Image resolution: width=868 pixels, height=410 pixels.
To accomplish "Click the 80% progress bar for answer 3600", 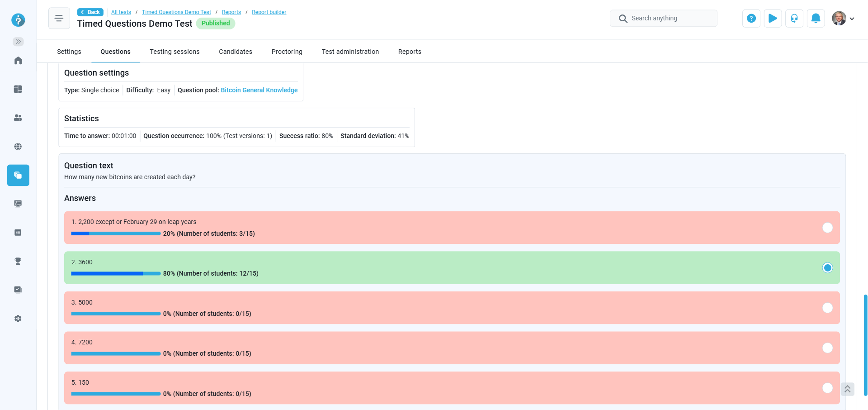I will coord(116,273).
